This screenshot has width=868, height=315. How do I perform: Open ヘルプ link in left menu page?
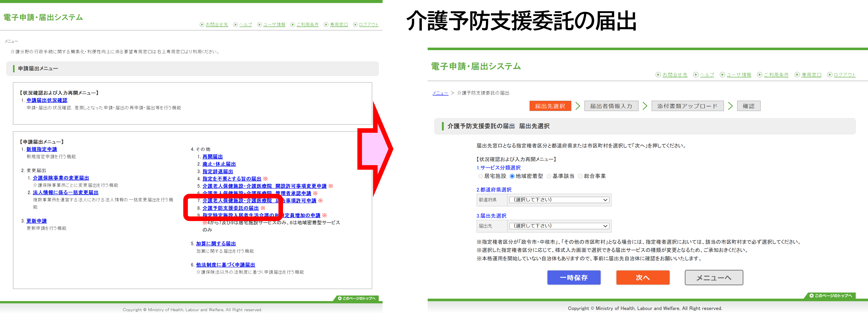point(245,25)
